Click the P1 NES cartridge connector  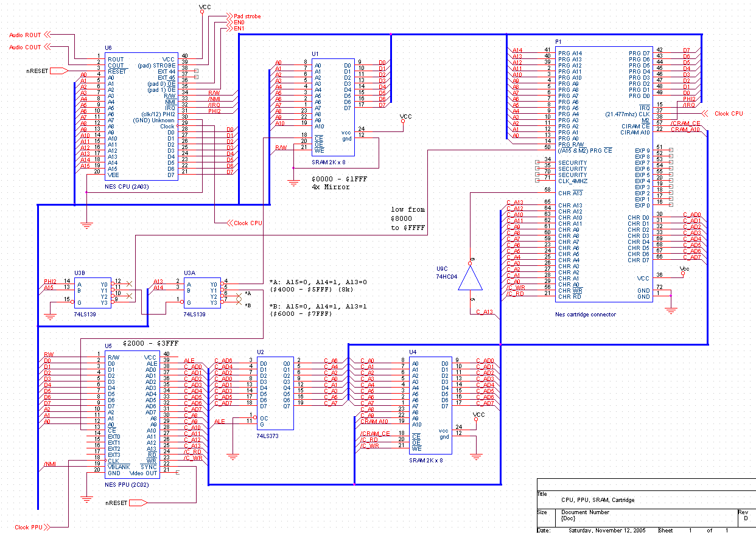pos(603,170)
